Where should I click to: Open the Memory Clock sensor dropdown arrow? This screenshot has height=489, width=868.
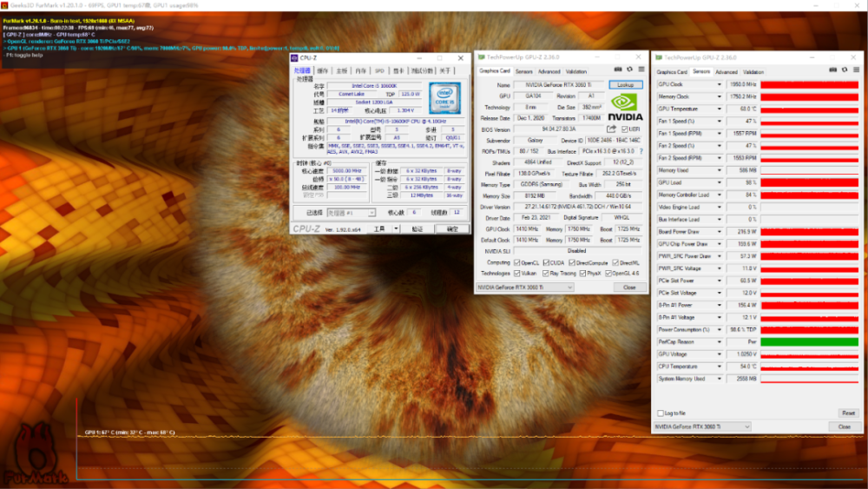tap(719, 97)
